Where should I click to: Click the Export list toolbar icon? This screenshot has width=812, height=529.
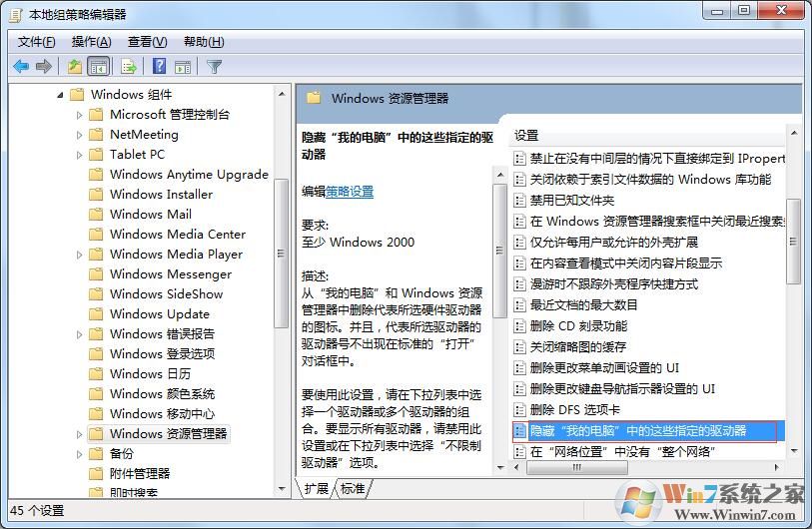pos(129,66)
